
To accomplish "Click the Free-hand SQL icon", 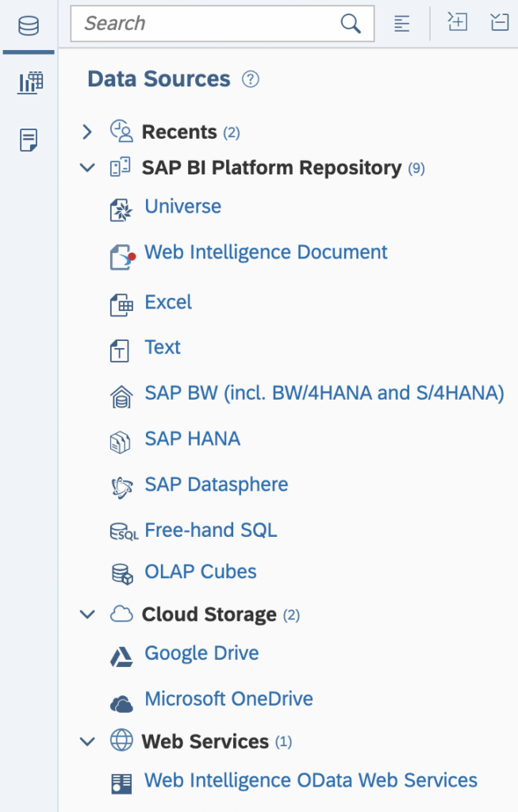I will tap(125, 532).
